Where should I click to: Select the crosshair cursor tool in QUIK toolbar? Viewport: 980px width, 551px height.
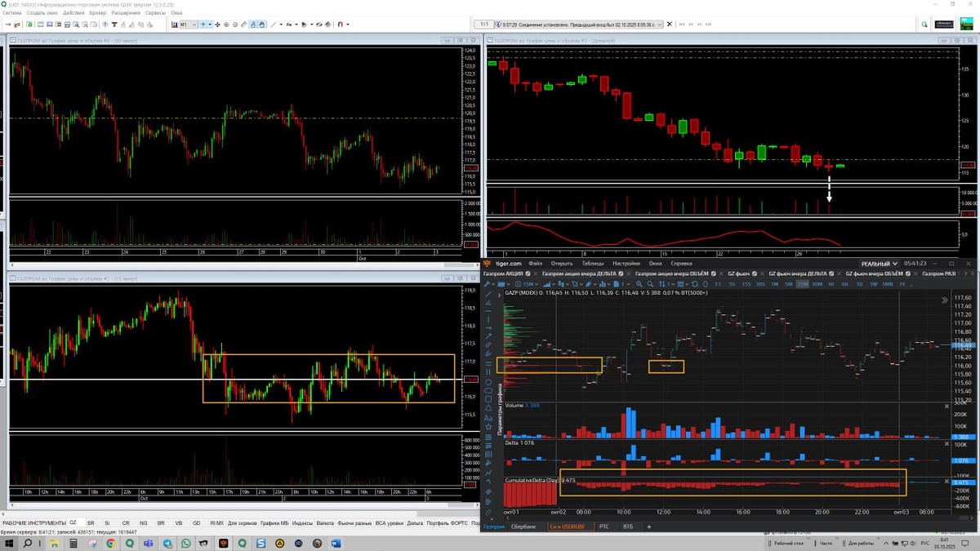point(203,24)
